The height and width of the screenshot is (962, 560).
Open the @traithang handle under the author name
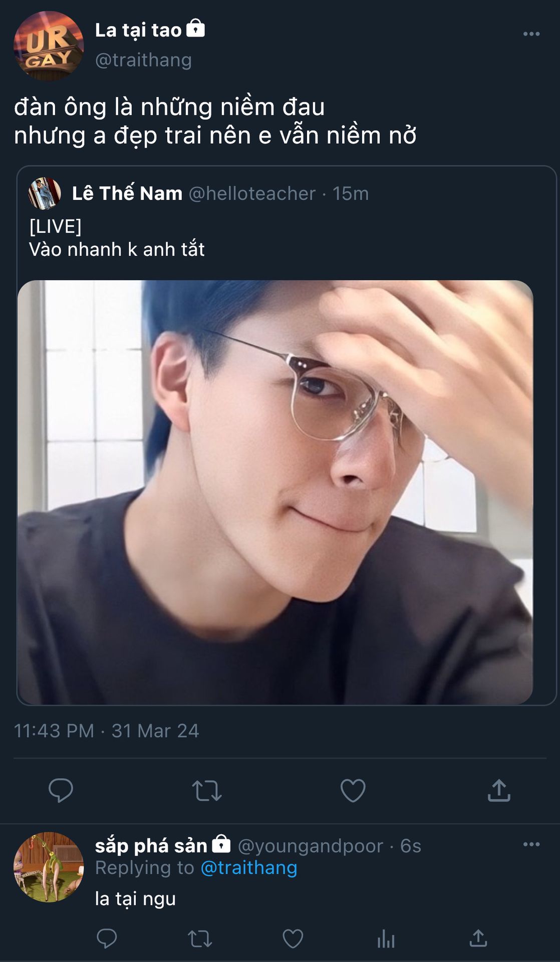pyautogui.click(x=143, y=60)
